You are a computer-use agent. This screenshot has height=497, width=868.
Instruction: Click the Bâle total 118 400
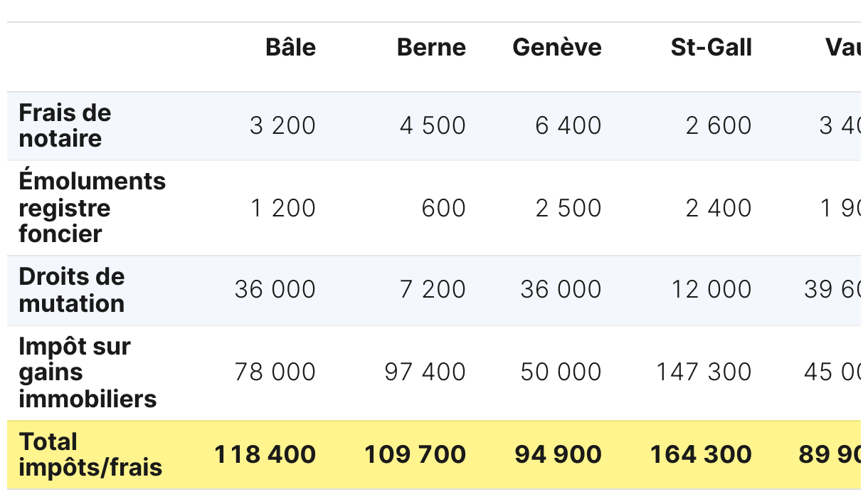point(265,454)
